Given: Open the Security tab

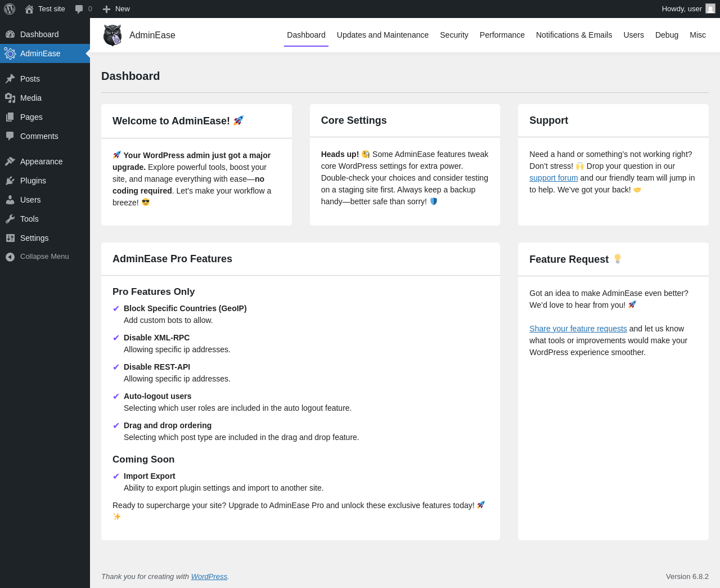Looking at the screenshot, I should [454, 35].
